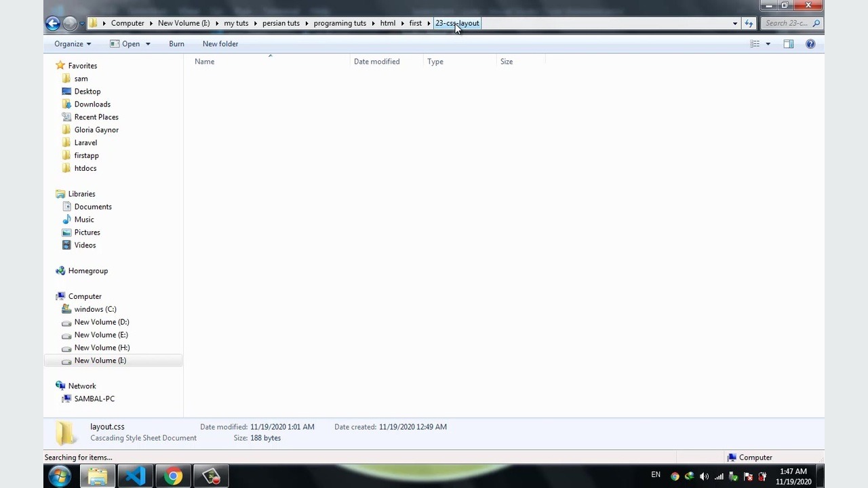Open the address bar previous locations dropdown

tap(735, 24)
